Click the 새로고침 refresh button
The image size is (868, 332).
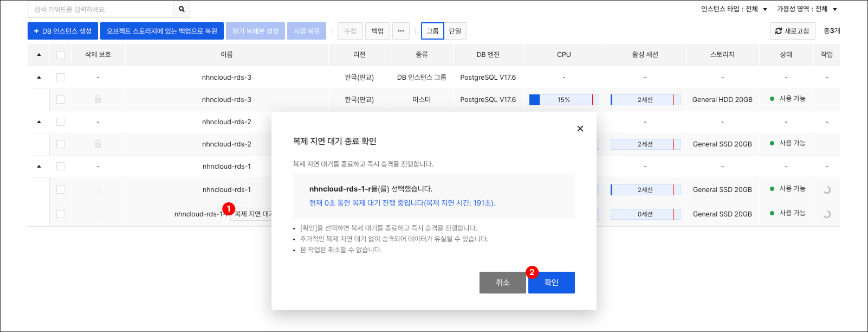coord(792,31)
